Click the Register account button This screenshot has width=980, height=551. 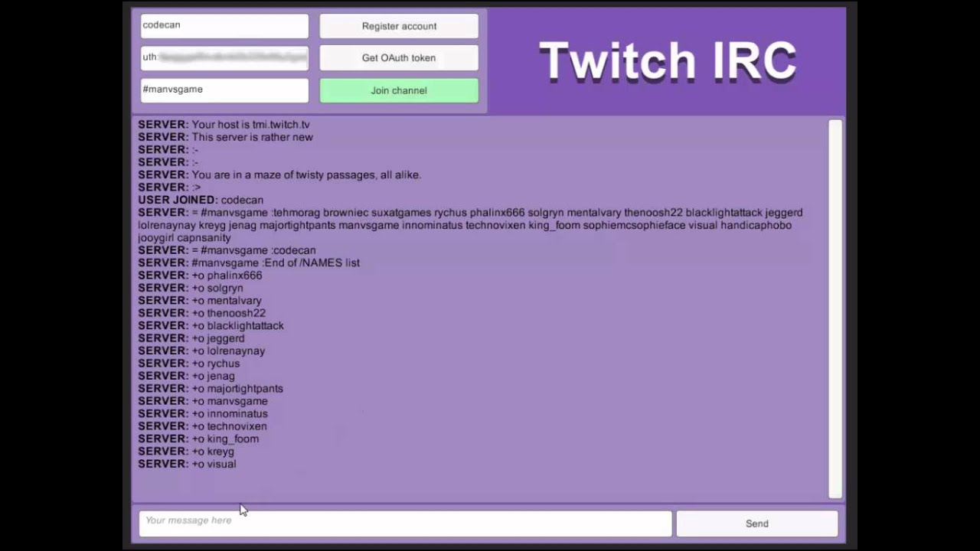[x=399, y=26]
